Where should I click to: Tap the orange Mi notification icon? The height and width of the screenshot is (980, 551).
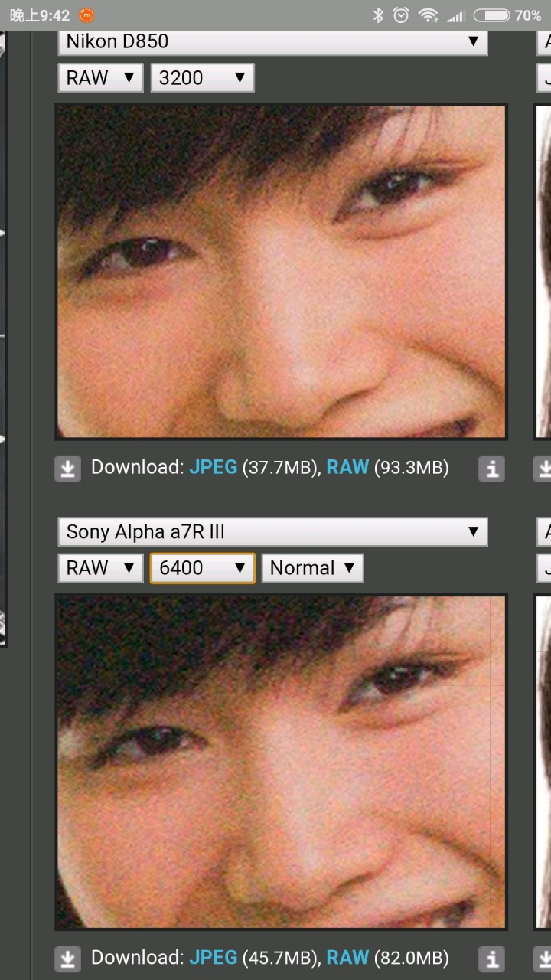point(87,15)
